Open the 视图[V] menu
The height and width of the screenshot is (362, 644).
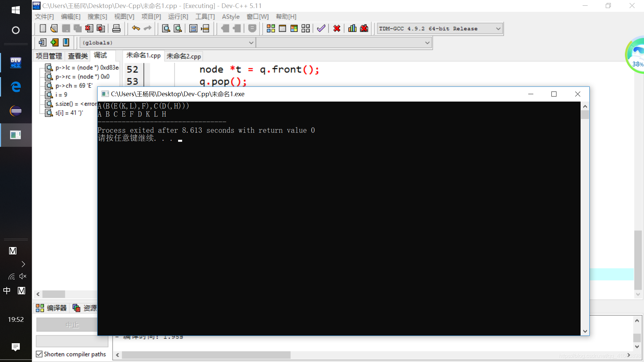(x=124, y=17)
